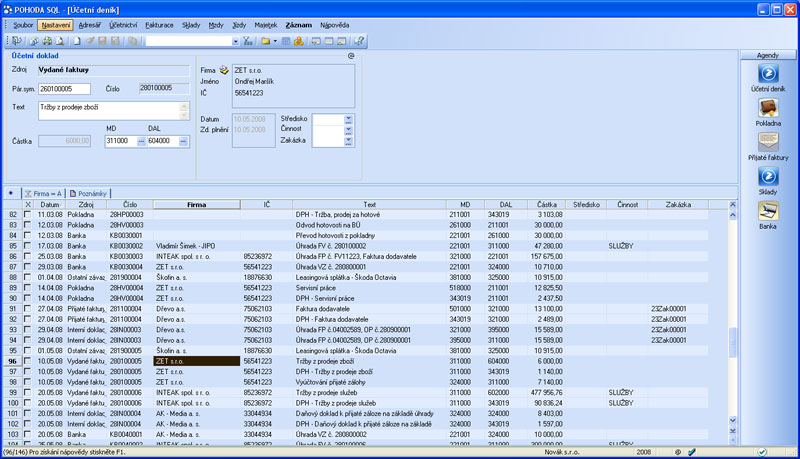The height and width of the screenshot is (459, 800).
Task: Open the Banka agenda icon
Action: (768, 211)
